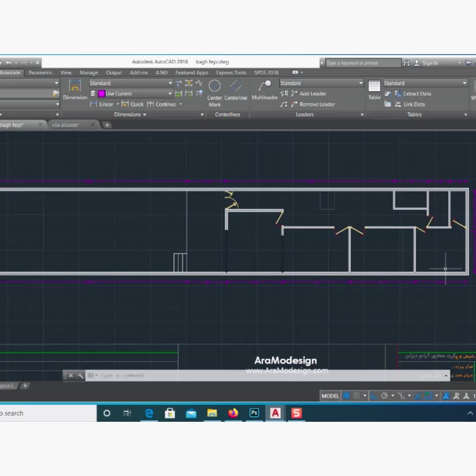Toggle snap mode in status bar
Screen dimensions: 476x476
(357, 396)
